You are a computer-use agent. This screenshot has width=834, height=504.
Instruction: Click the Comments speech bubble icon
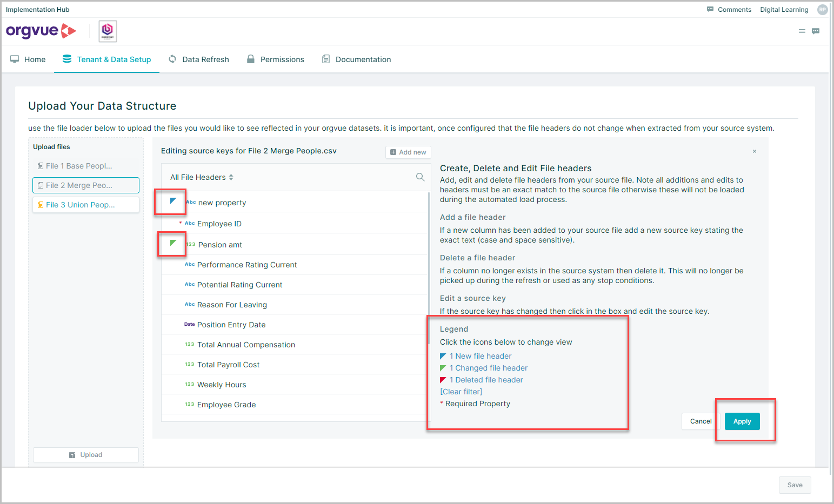710,9
